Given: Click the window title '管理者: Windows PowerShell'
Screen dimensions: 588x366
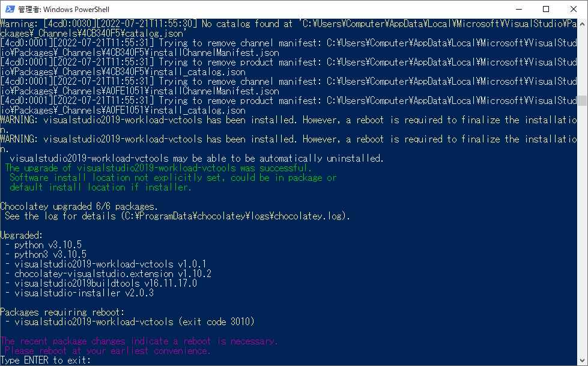Looking at the screenshot, I should [64, 10].
